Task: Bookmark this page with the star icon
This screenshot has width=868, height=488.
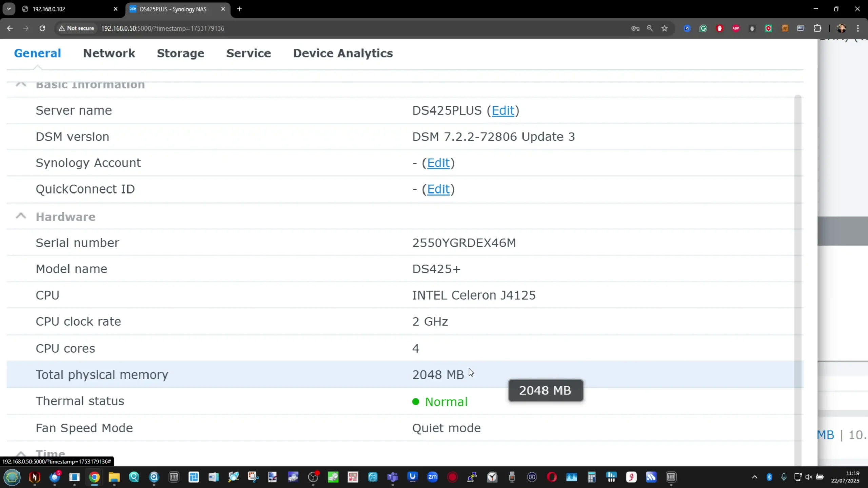Action: (665, 28)
